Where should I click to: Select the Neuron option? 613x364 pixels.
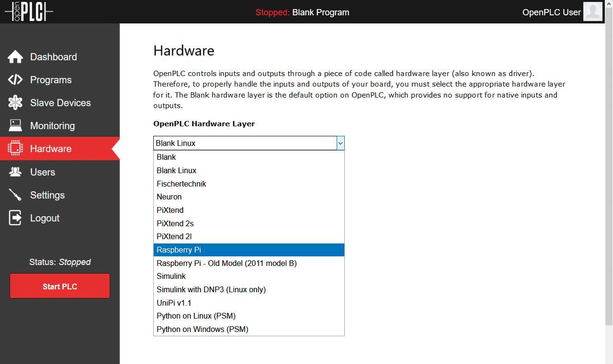pos(249,197)
